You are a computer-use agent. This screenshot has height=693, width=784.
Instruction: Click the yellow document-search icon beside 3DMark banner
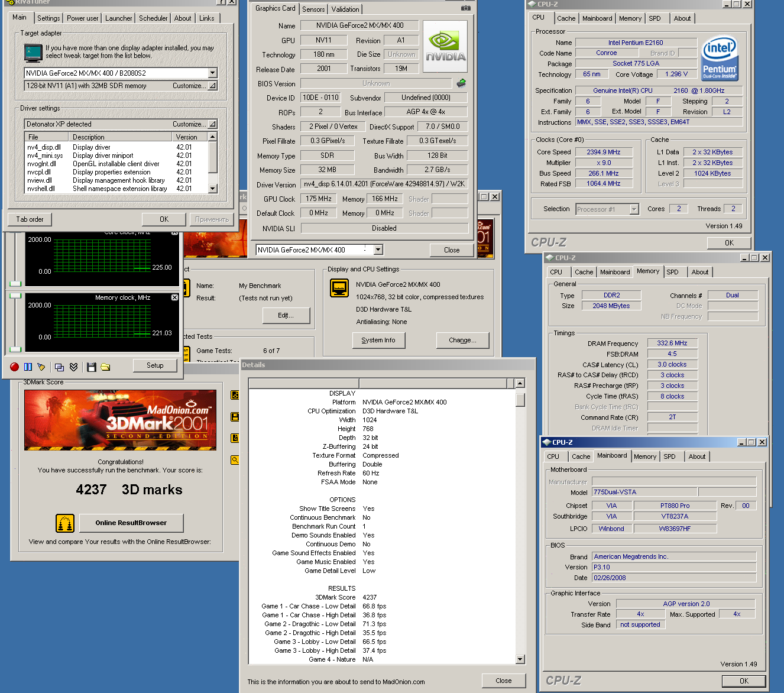(235, 438)
